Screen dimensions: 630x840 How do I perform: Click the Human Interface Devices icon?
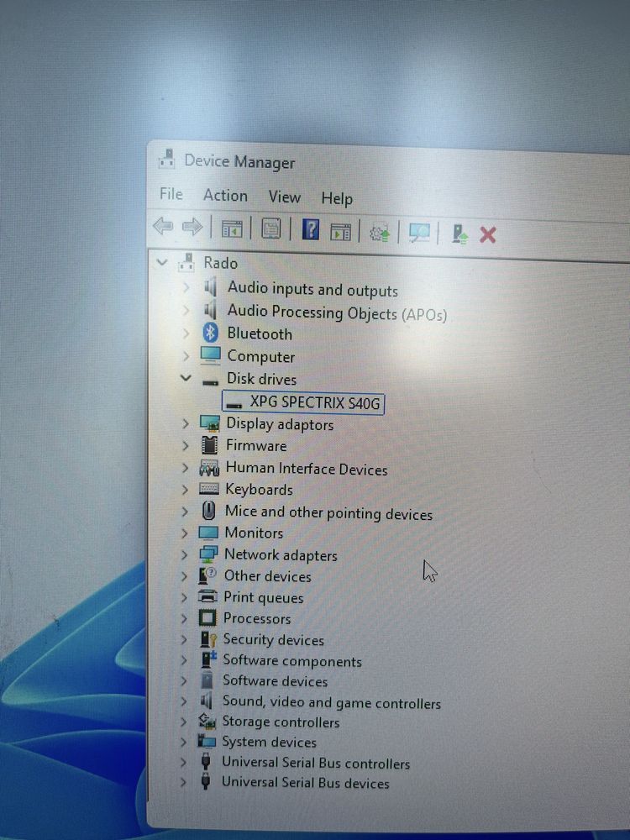click(x=209, y=467)
